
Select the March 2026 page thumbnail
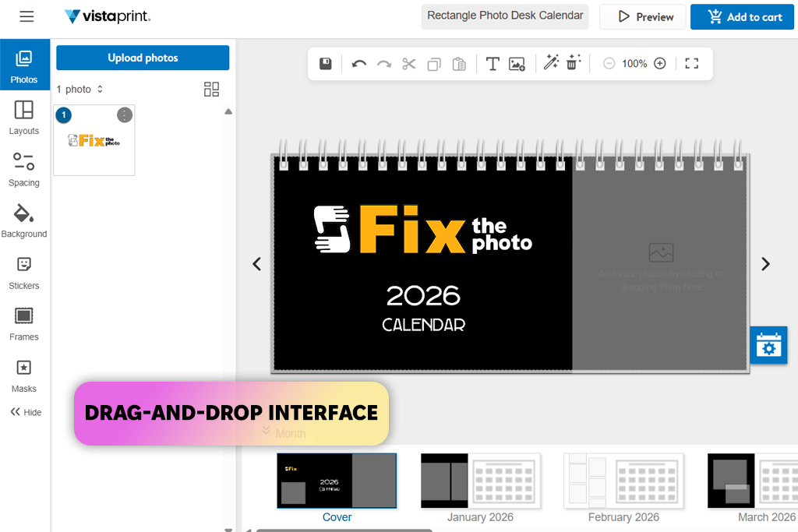pos(753,481)
